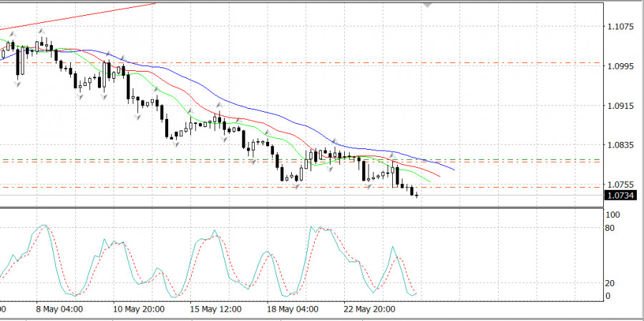This screenshot has width=644, height=321.
Task: Click the 15 May 12:00 time label
Action: tap(217, 310)
